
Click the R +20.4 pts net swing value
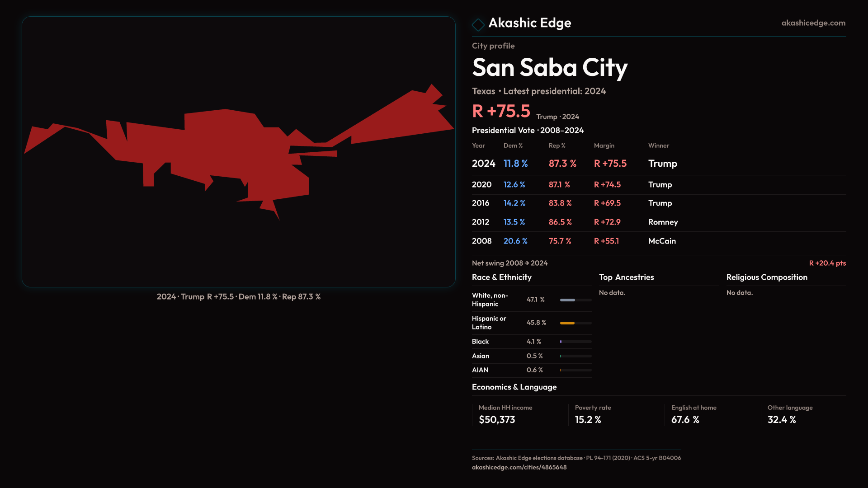point(827,263)
